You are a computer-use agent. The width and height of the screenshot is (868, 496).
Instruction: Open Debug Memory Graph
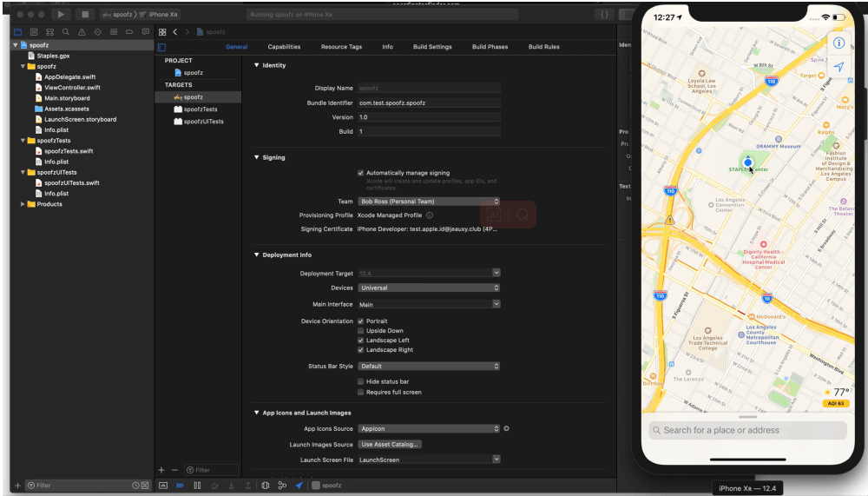coord(282,486)
